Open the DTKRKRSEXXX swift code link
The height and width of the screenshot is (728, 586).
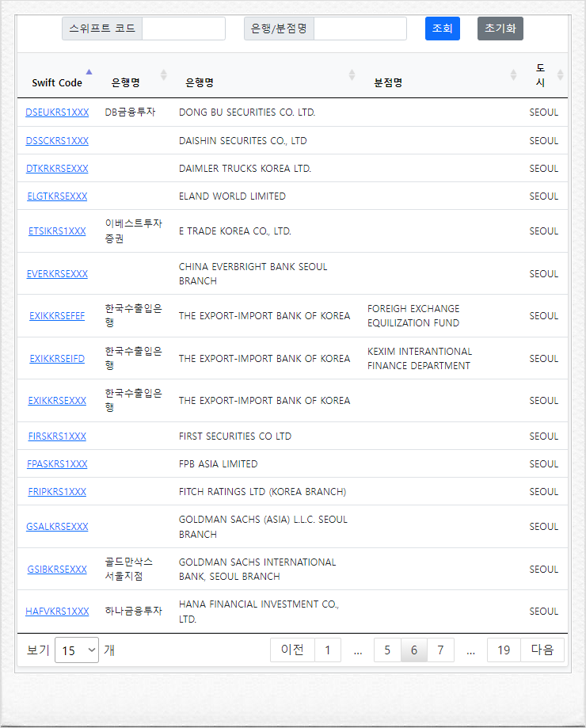pos(57,169)
